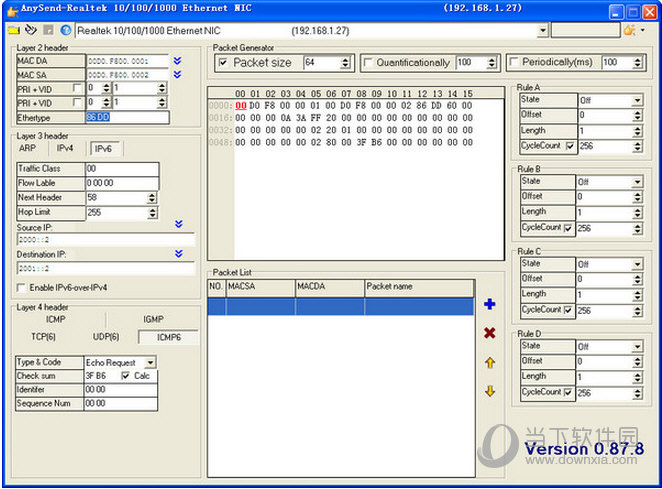Toggle Rule D CycleCount checkbox
The width and height of the screenshot is (662, 489).
click(568, 393)
